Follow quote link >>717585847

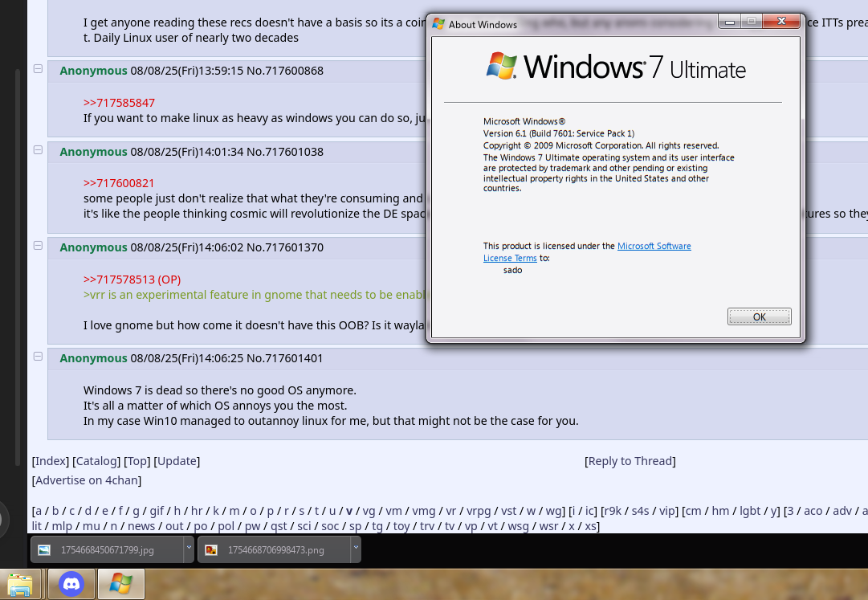tap(119, 103)
